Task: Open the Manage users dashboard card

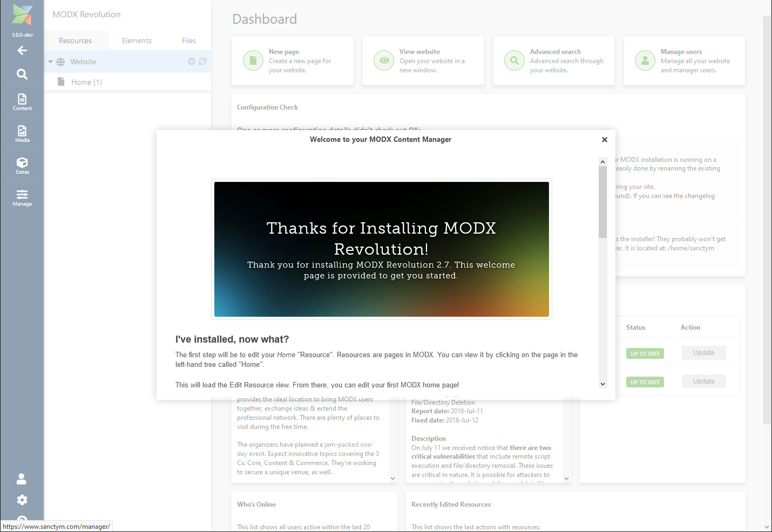Action: (x=685, y=60)
